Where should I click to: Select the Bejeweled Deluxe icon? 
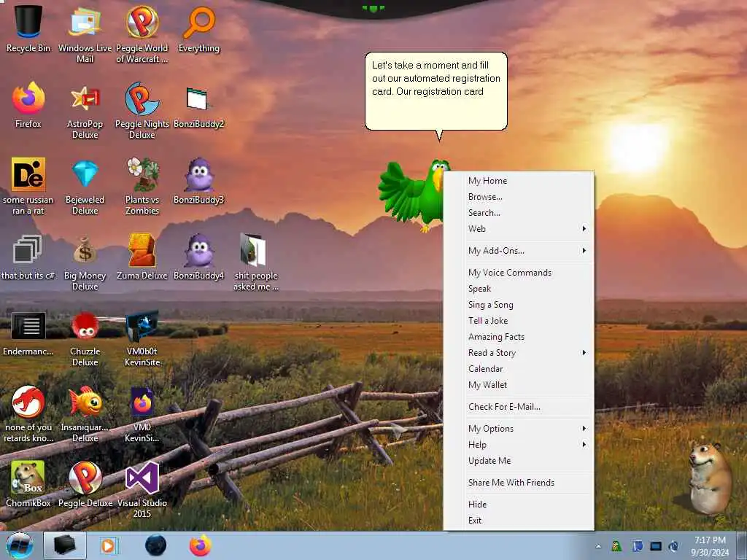point(85,186)
